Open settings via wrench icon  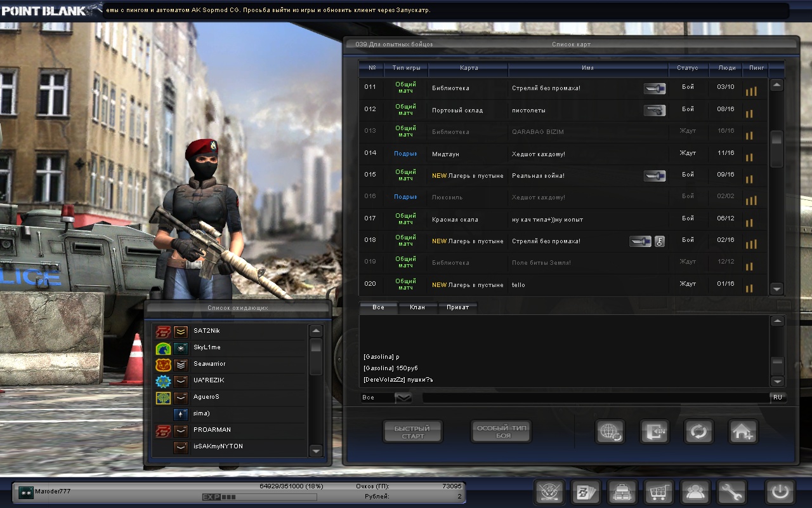[x=732, y=491]
